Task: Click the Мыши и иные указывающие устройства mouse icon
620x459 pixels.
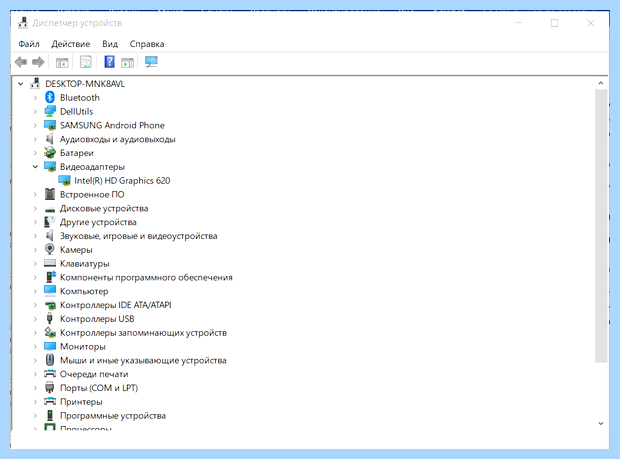Action: click(x=50, y=360)
